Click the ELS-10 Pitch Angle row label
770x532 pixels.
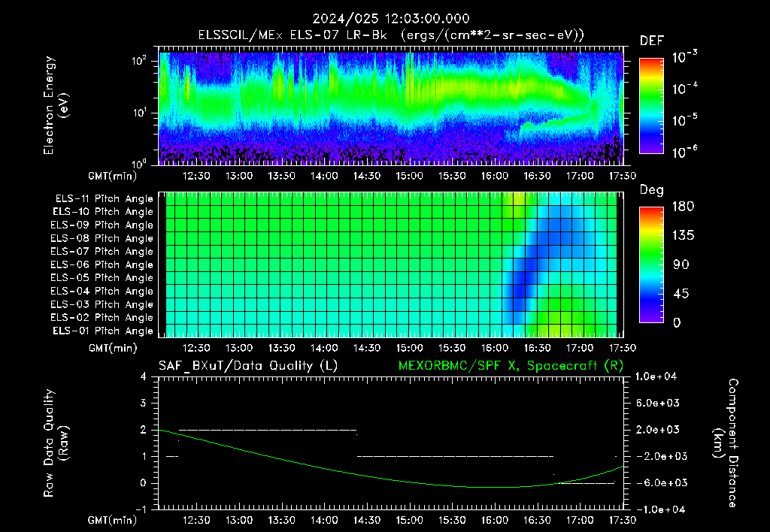[x=102, y=212]
